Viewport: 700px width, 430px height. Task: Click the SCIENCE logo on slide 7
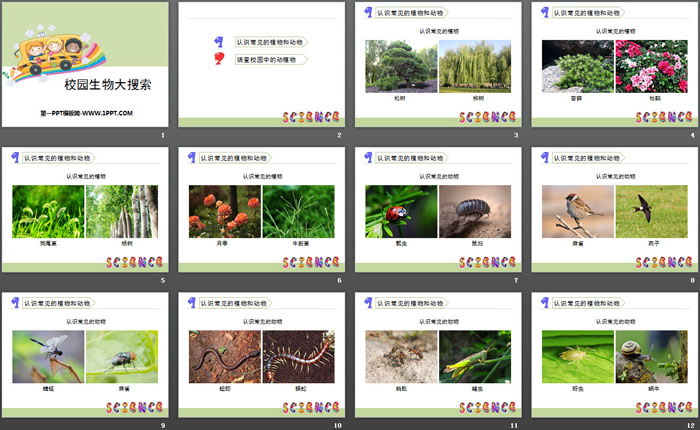488,262
